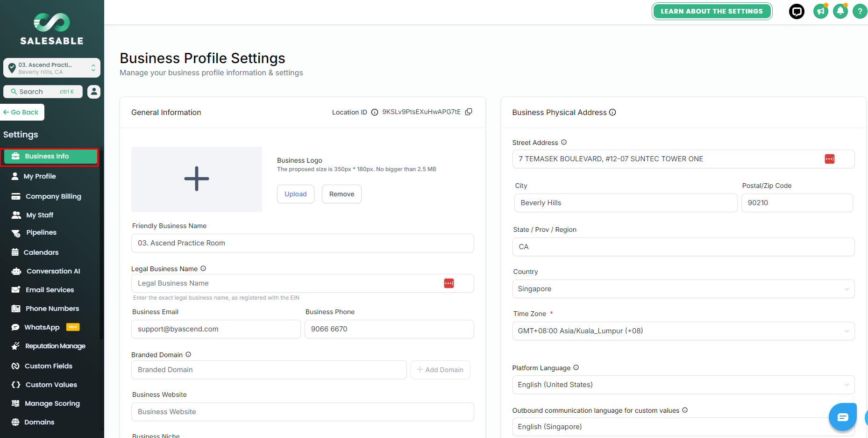This screenshot has width=868, height=438.
Task: Open the chat bubble icon in top bar
Action: click(x=797, y=11)
